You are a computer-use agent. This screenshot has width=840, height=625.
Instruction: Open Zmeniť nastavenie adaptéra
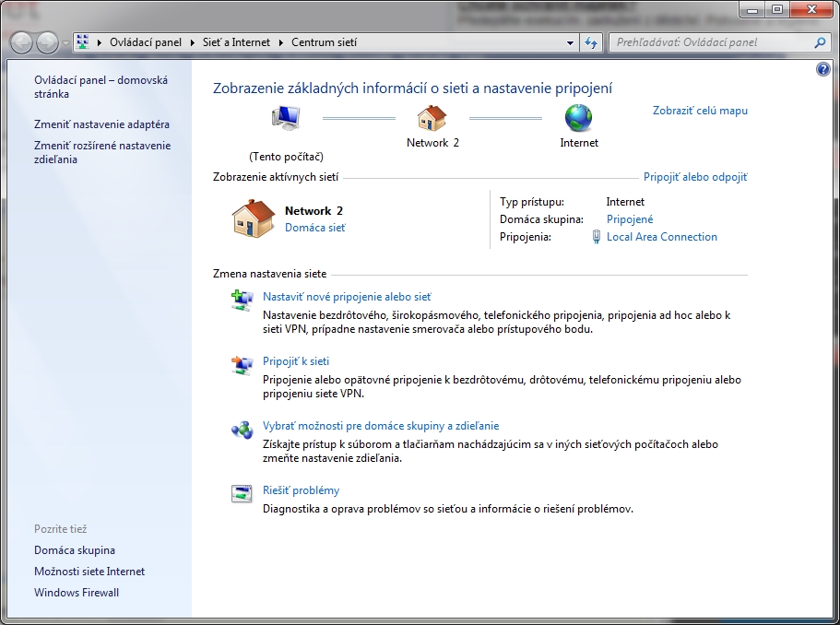101,124
